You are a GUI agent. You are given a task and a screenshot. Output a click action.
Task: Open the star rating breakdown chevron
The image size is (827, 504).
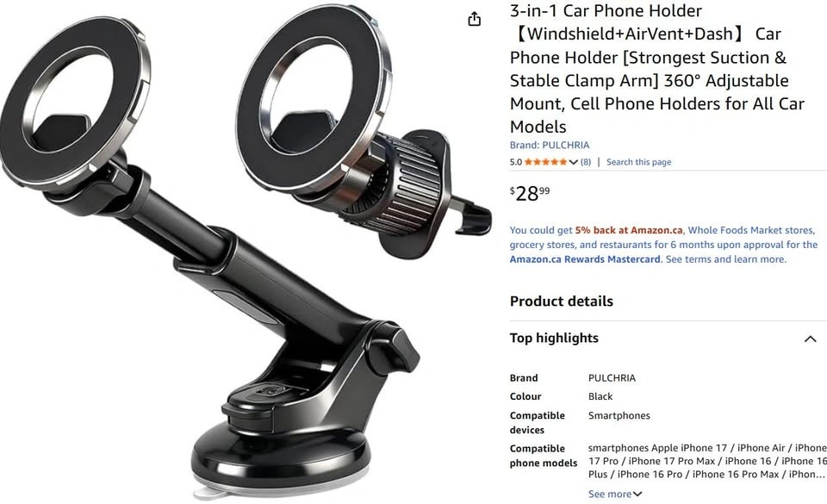(x=574, y=162)
